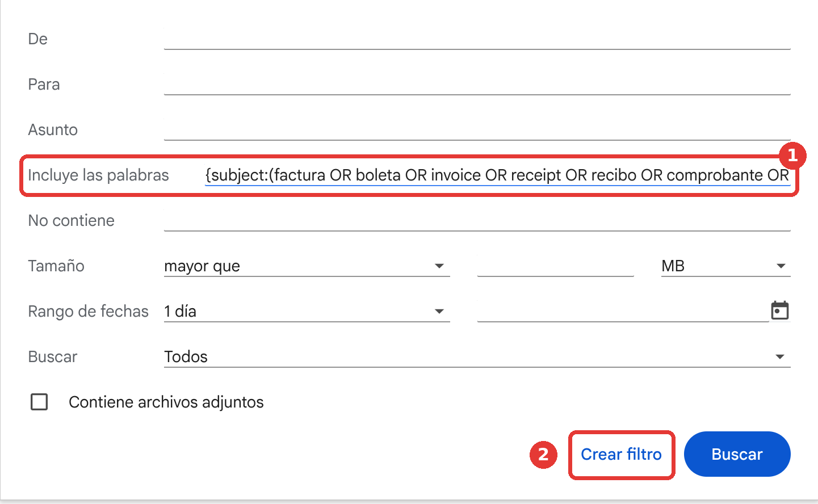Viewport: 818px width, 504px height.
Task: Click into the Asunto input field
Action: click(477, 129)
